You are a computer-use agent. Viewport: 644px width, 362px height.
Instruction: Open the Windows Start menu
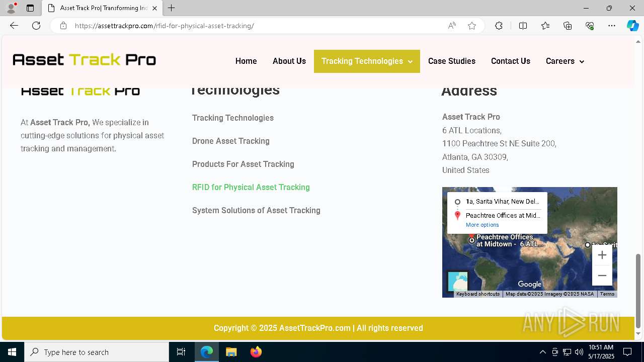coord(12,352)
